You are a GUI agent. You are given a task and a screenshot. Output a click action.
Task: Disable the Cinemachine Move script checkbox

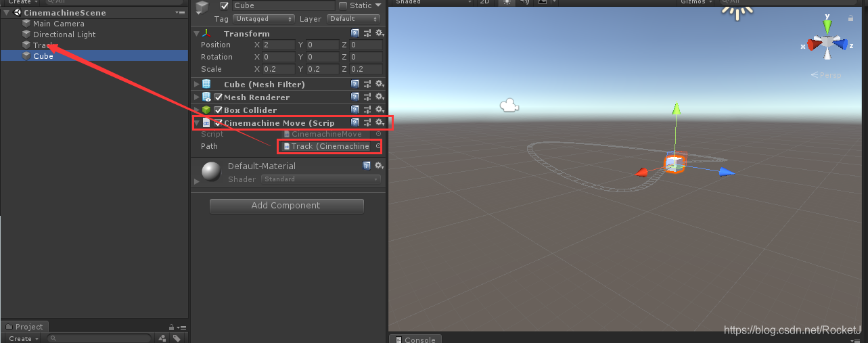pyautogui.click(x=218, y=123)
